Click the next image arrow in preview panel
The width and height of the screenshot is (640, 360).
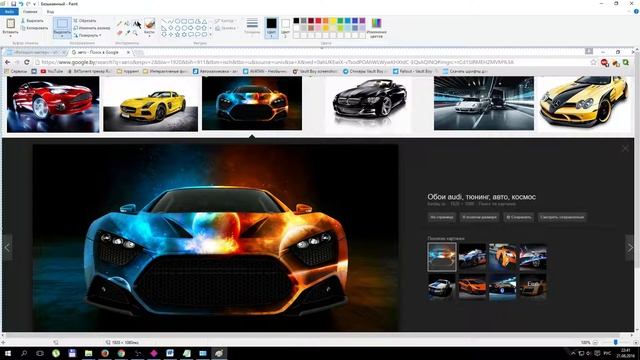pos(630,247)
